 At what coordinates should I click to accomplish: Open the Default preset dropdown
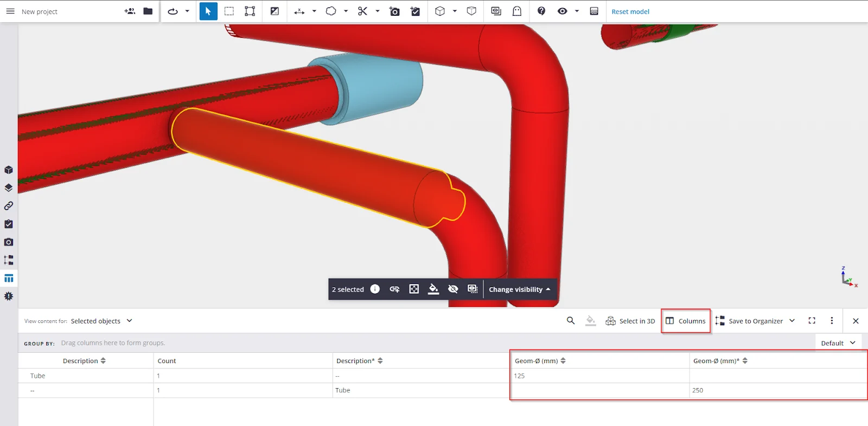click(838, 343)
